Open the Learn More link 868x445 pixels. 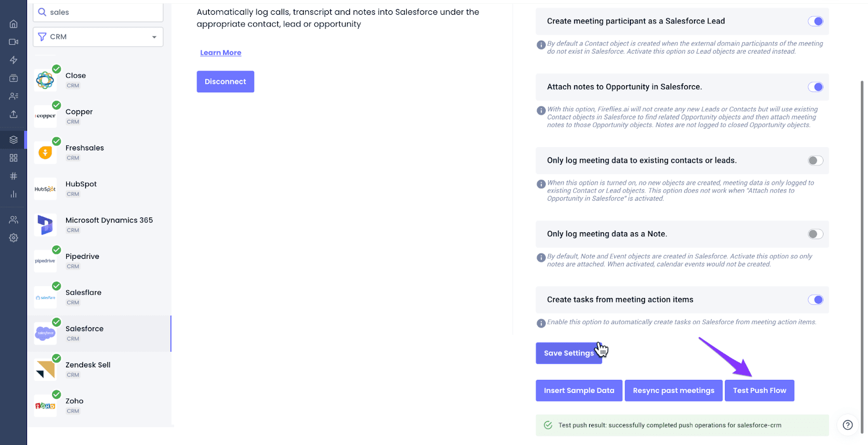pos(221,53)
